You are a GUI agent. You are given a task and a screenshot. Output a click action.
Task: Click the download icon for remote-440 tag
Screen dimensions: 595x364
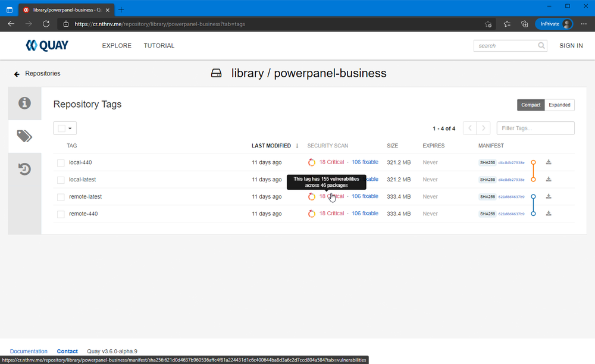(549, 214)
